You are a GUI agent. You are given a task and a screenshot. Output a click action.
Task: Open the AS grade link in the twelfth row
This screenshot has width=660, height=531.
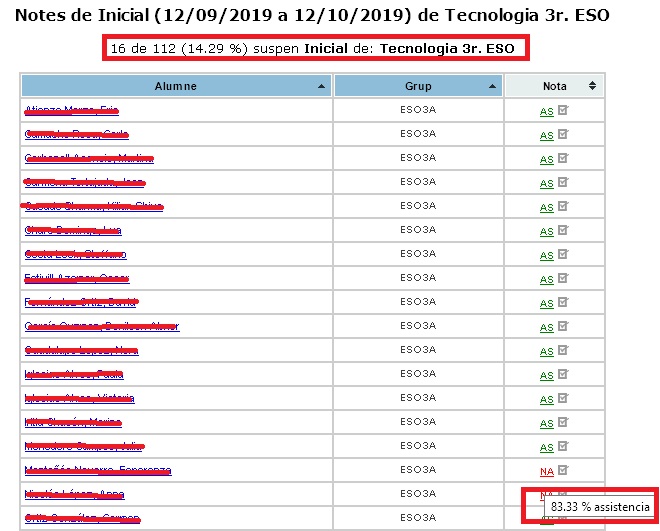point(547,376)
